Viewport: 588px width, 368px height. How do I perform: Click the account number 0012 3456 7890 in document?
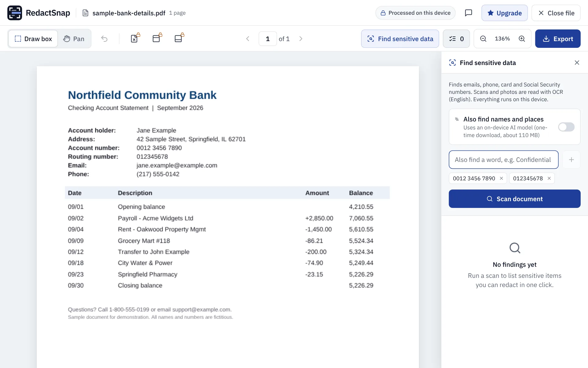[159, 148]
